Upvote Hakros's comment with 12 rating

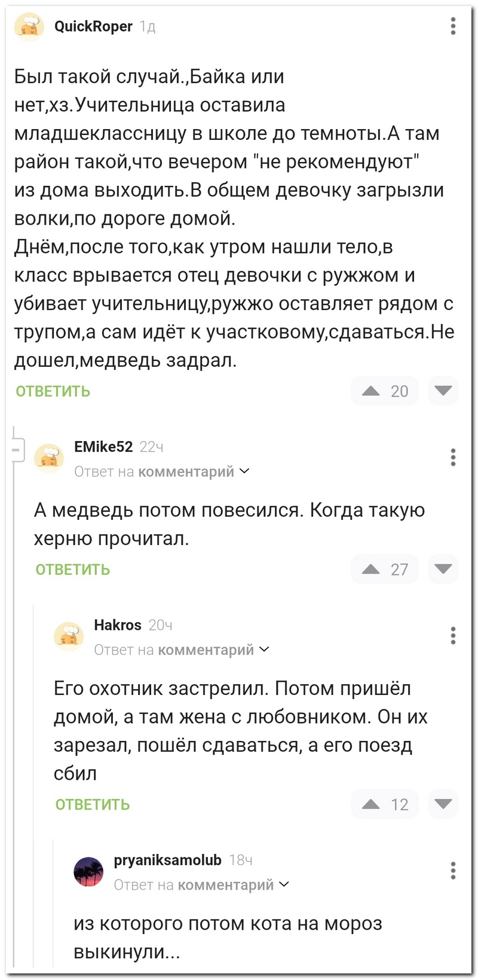point(371,804)
